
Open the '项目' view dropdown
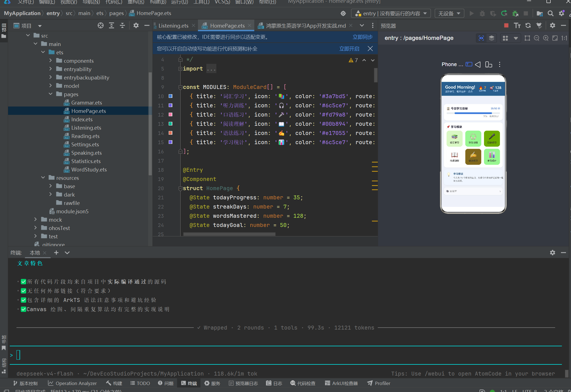pos(28,26)
